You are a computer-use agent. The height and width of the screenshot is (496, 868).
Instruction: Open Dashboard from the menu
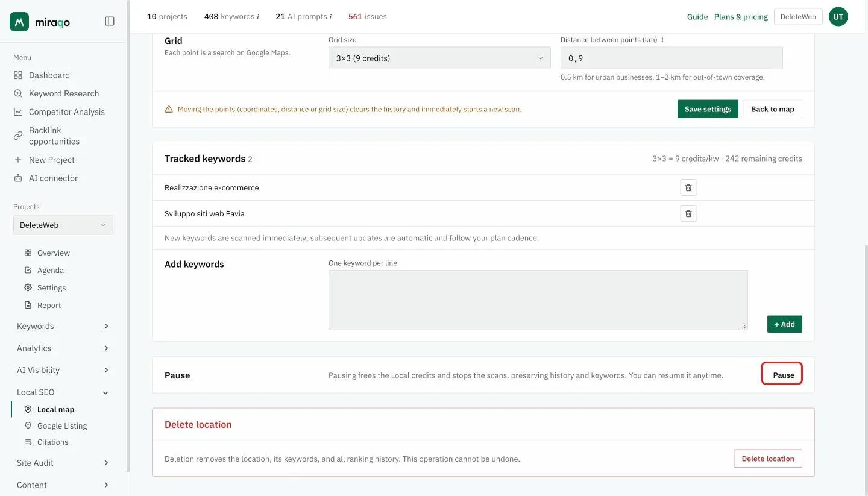pyautogui.click(x=49, y=75)
